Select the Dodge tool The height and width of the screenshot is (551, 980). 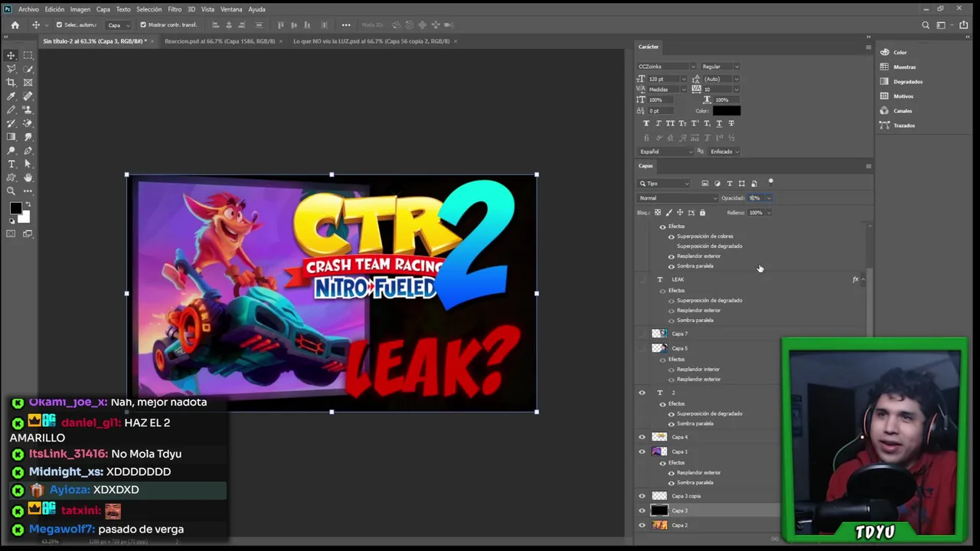(x=11, y=151)
